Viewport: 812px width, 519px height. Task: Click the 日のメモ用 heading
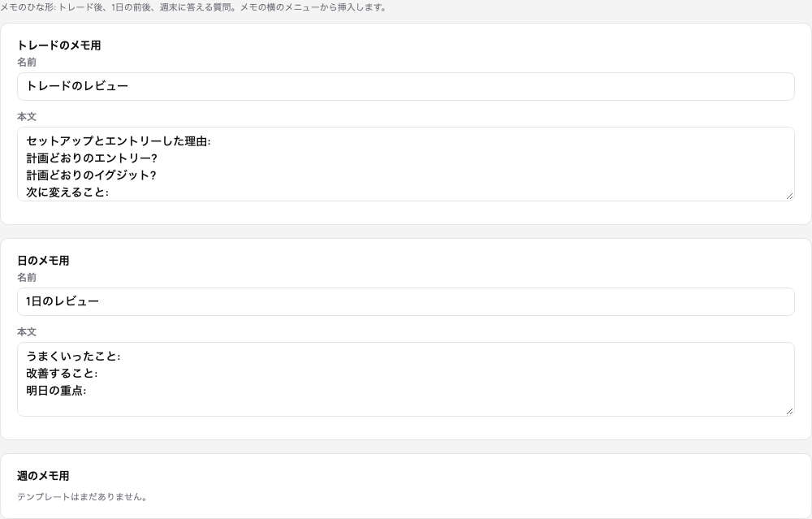(43, 261)
